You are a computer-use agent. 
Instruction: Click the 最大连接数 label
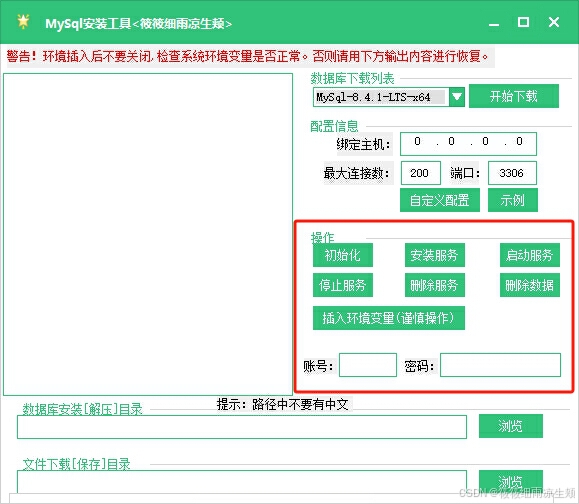(357, 173)
